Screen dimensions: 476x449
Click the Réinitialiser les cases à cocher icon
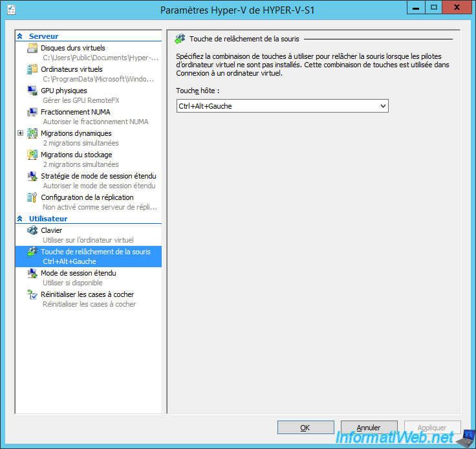coord(32,295)
